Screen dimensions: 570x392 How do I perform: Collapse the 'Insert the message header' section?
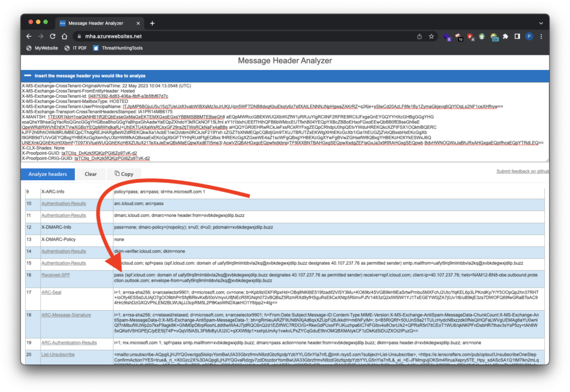click(28, 76)
